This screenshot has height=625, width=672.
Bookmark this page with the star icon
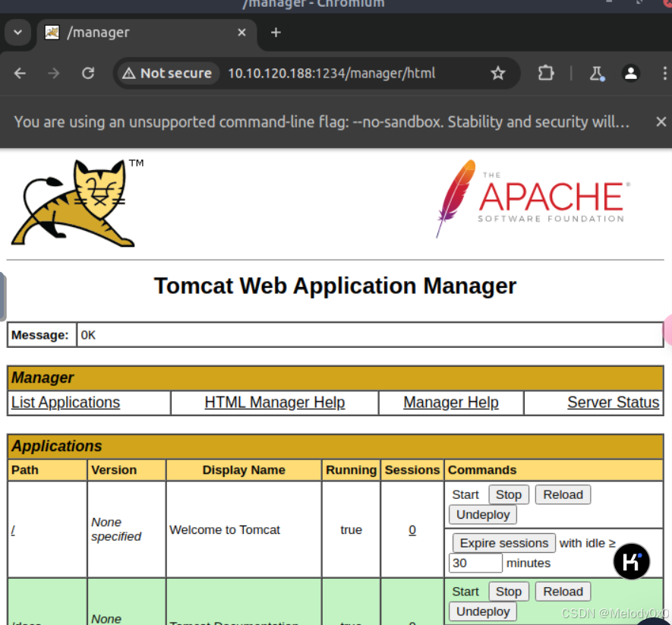pyautogui.click(x=497, y=74)
